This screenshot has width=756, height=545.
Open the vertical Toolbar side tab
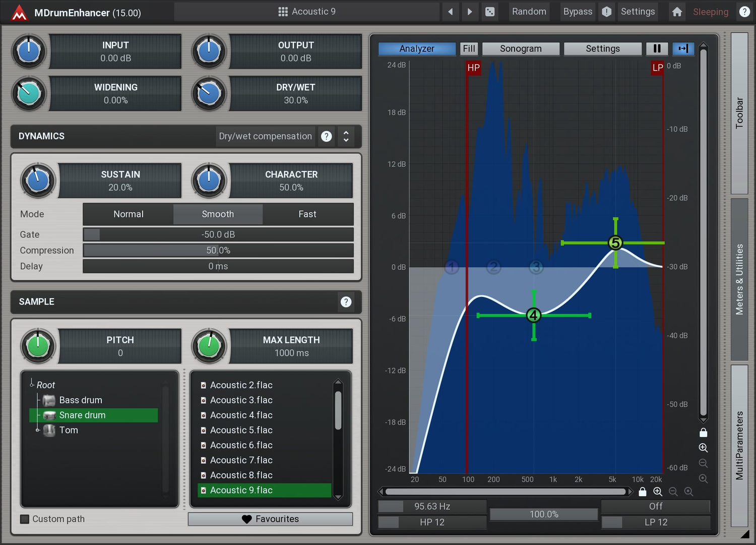[739, 113]
